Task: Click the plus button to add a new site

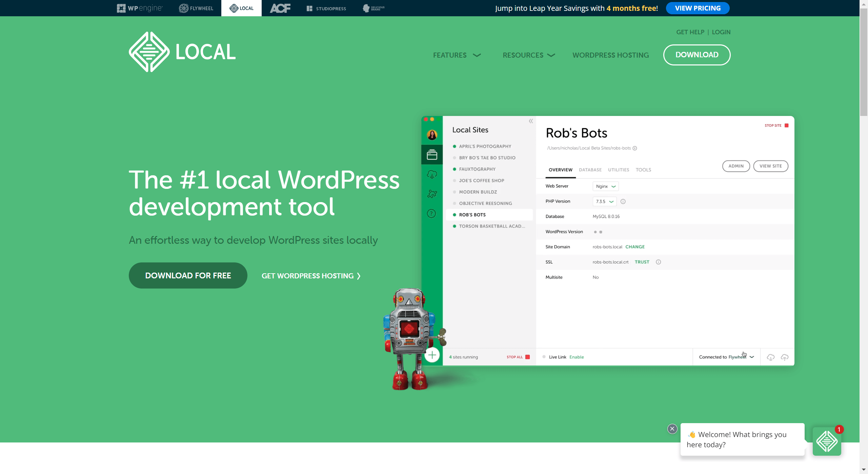Action: 432,355
